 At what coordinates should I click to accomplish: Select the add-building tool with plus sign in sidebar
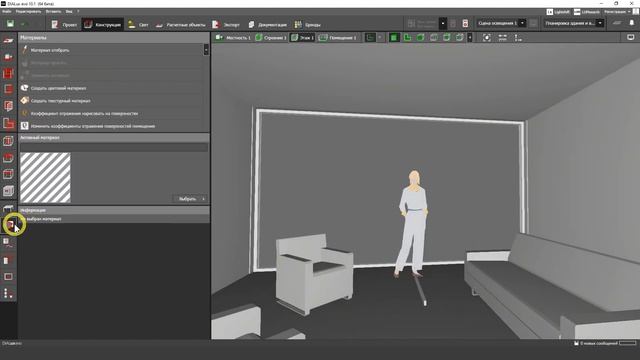pyautogui.click(x=8, y=57)
